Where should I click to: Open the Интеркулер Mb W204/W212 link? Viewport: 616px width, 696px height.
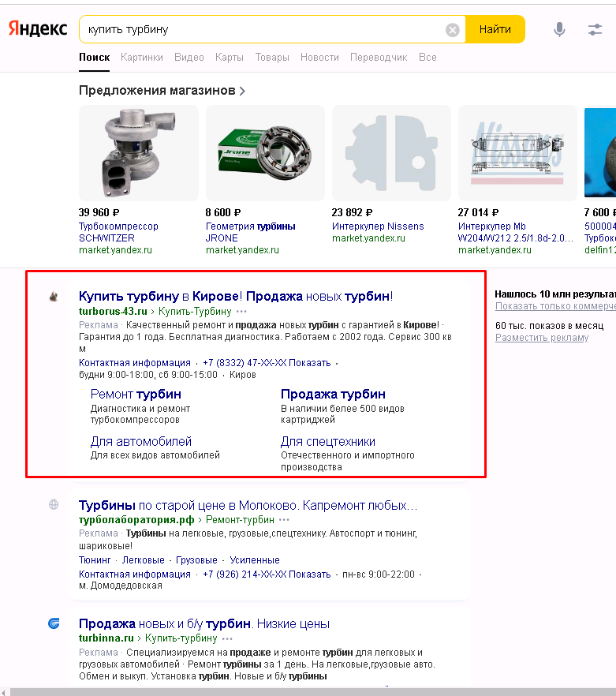pyautogui.click(x=516, y=232)
